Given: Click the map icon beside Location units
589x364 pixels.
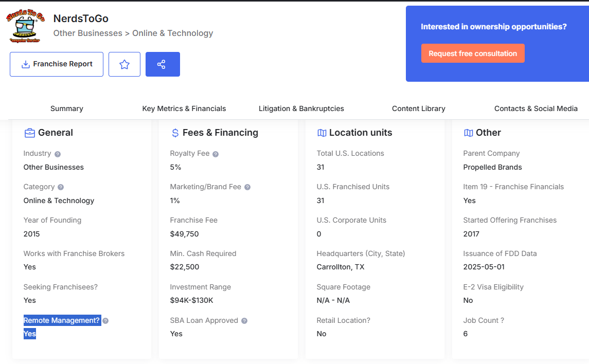Looking at the screenshot, I should click(x=322, y=133).
